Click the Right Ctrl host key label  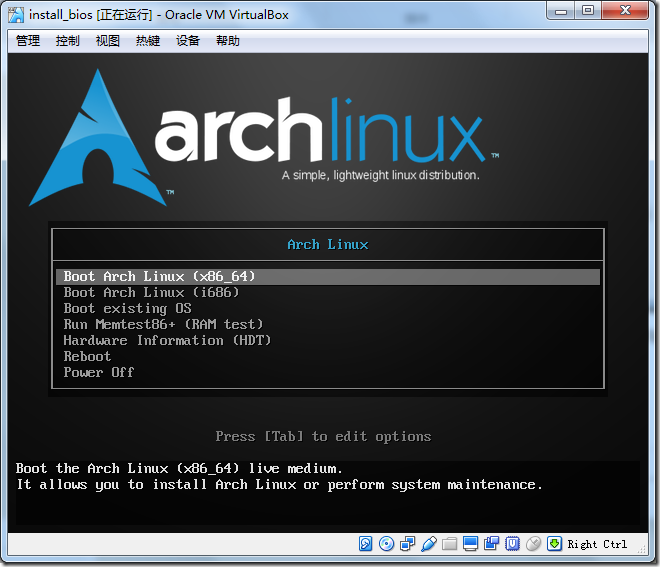pyautogui.click(x=597, y=544)
